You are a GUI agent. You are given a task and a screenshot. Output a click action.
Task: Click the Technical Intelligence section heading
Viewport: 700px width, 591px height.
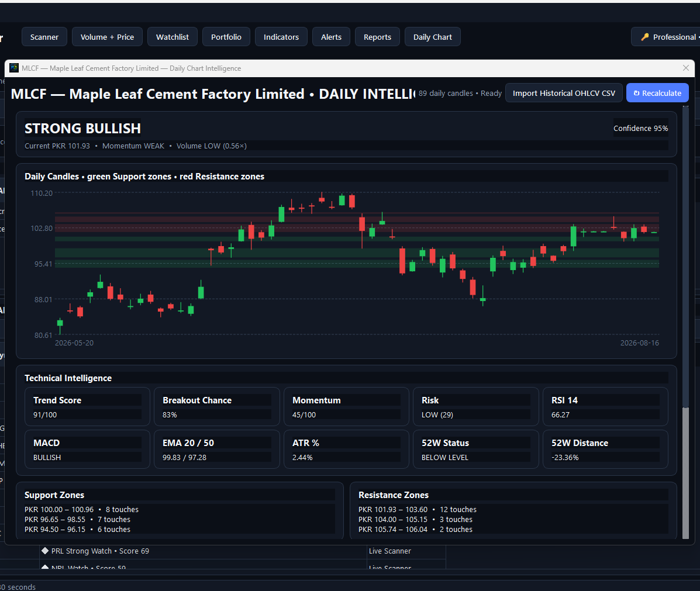[68, 378]
